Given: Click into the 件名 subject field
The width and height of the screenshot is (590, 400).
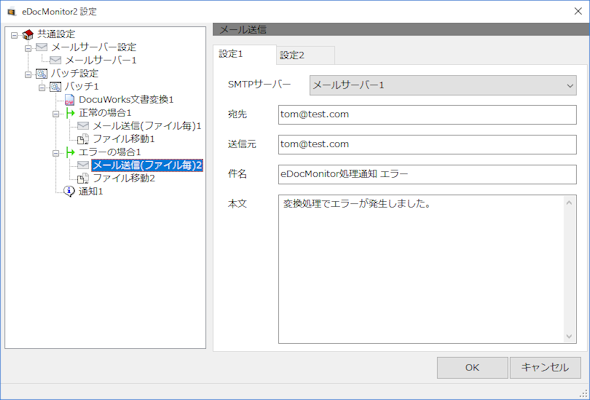Looking at the screenshot, I should [427, 174].
